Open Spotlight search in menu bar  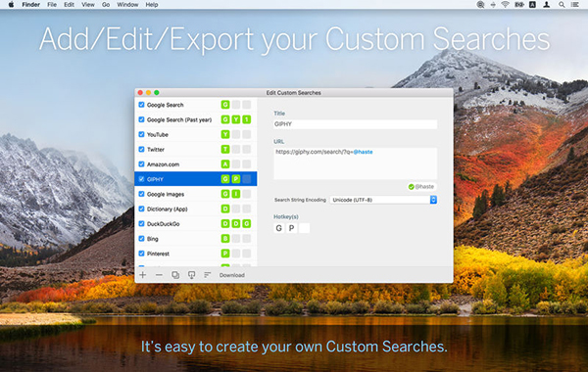point(562,5)
